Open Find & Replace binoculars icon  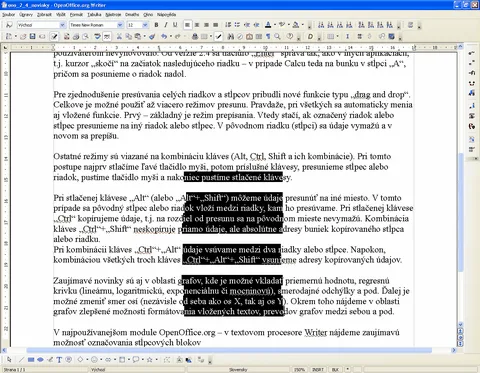pyautogui.click(x=230, y=36)
